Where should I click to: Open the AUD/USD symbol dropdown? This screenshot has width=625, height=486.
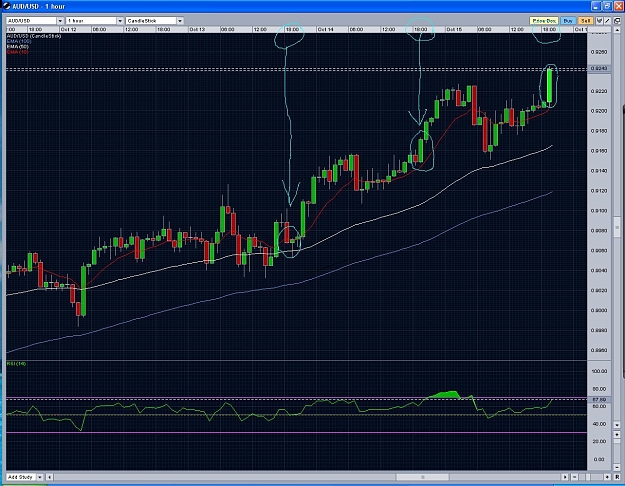35,20
